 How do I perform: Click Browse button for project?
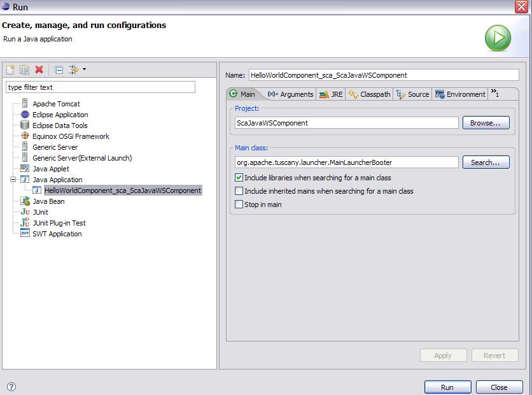tap(486, 122)
